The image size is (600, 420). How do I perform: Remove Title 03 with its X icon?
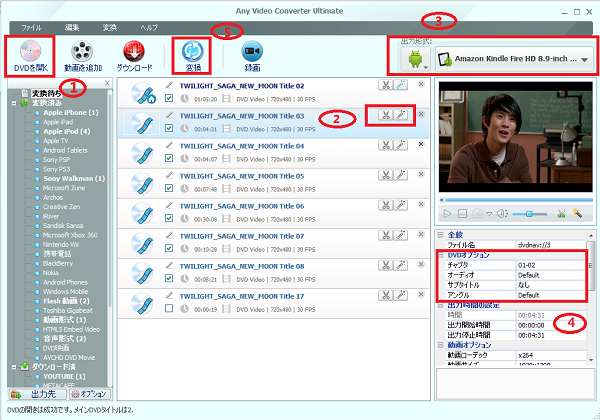click(x=421, y=114)
